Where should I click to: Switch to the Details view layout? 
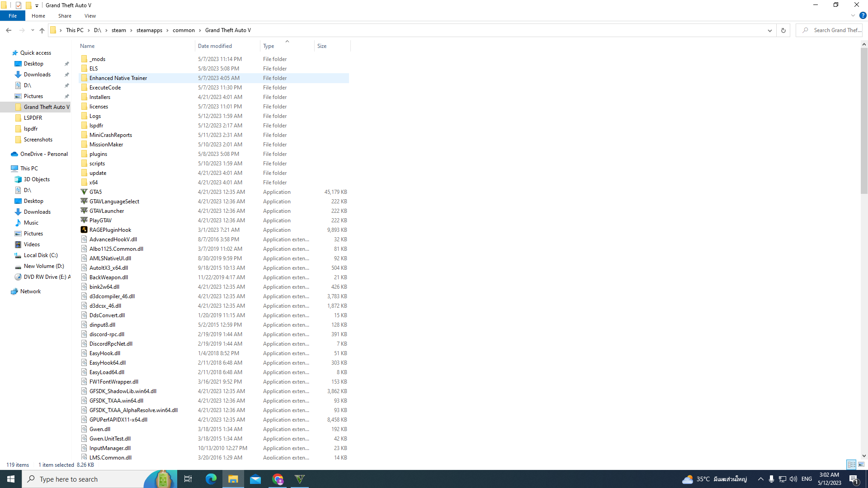tap(851, 465)
